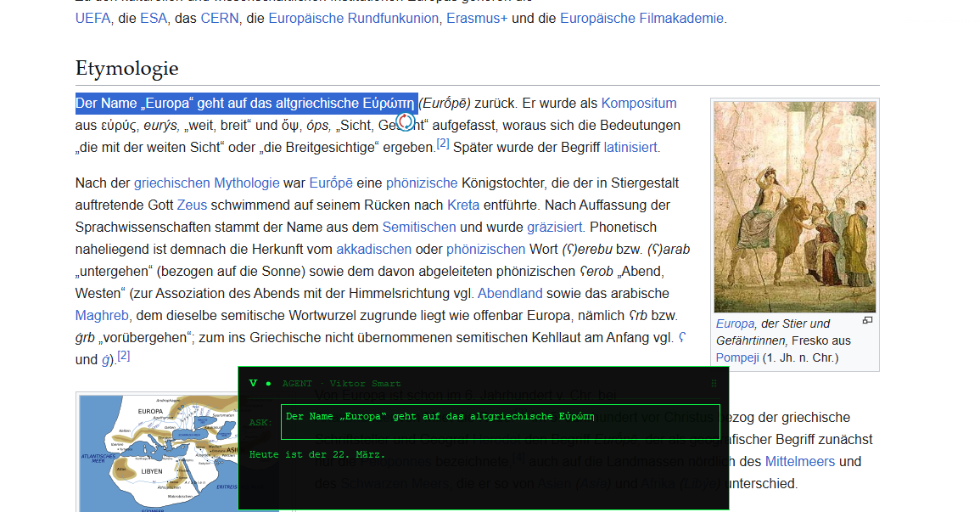Image resolution: width=980 pixels, height=512 pixels.
Task: Open the Kreta link
Action: click(x=463, y=205)
